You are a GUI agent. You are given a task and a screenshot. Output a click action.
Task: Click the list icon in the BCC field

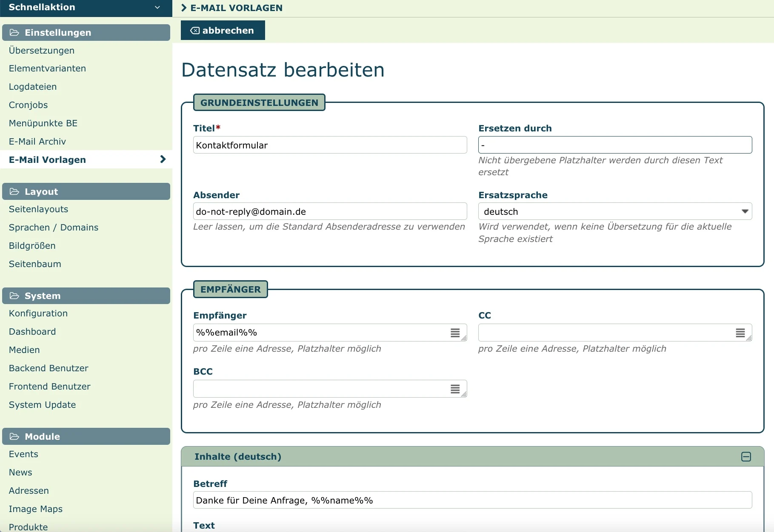[455, 389]
